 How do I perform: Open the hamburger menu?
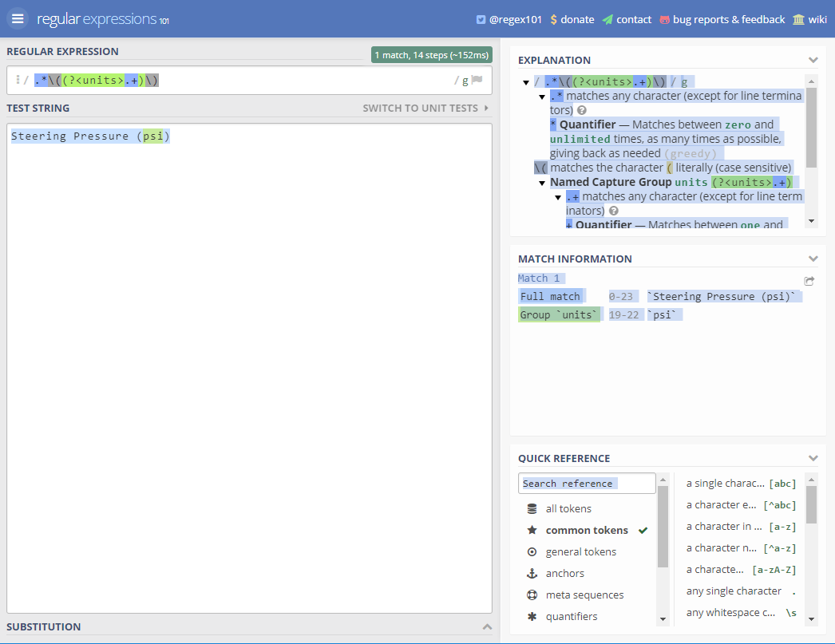pyautogui.click(x=18, y=19)
